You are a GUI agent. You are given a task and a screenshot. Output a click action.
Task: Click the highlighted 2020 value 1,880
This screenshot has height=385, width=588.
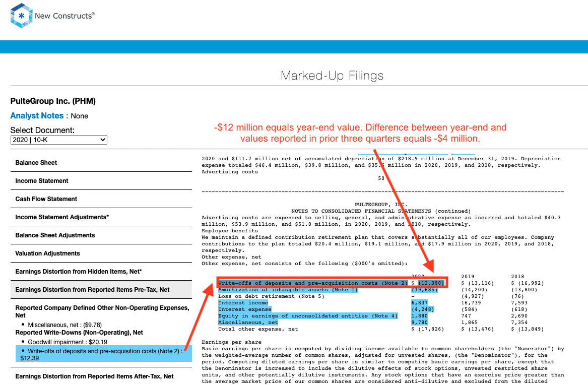click(x=419, y=316)
